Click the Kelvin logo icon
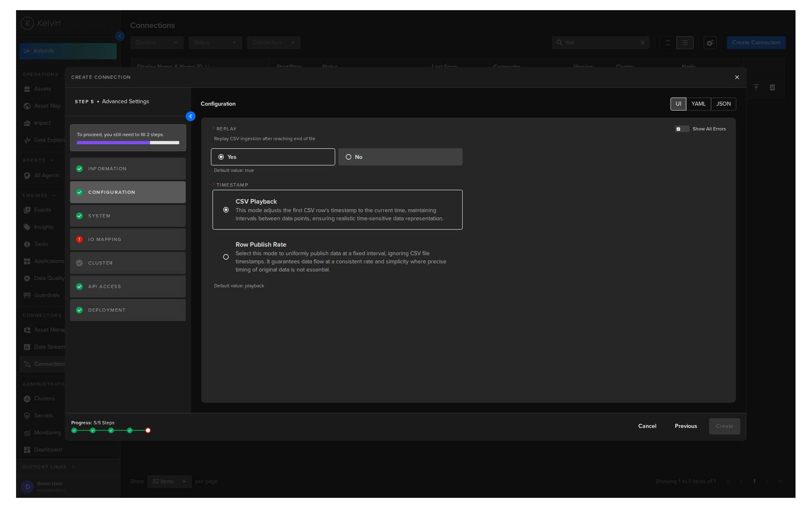The height and width of the screenshot is (508, 812). [x=27, y=23]
